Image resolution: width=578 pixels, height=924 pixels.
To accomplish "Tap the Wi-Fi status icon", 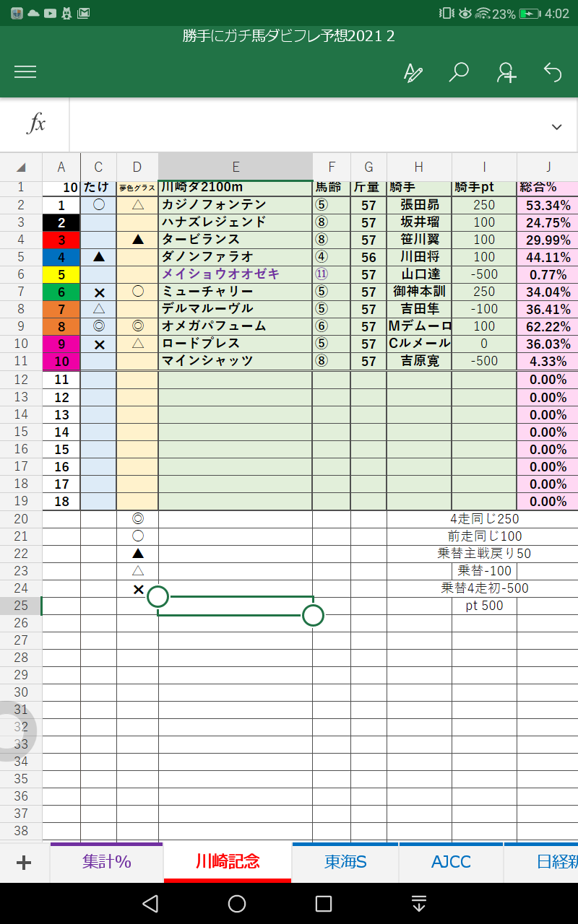I will coord(483,13).
